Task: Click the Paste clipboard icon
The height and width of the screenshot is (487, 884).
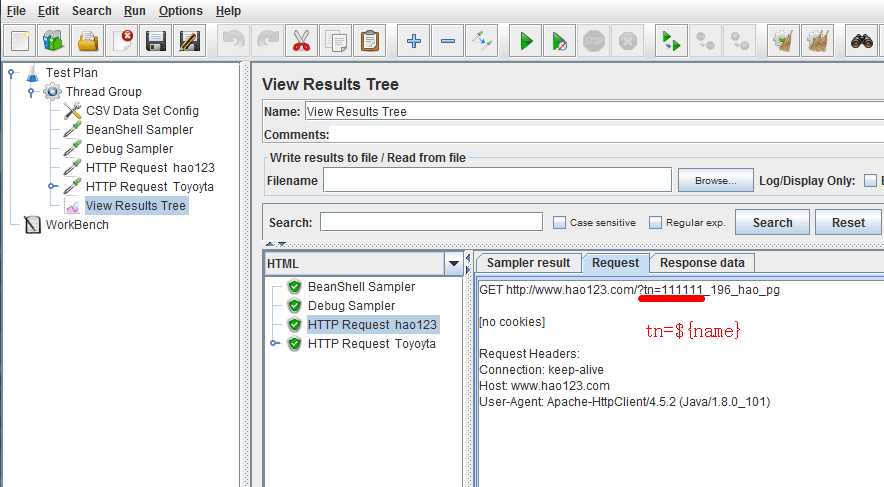Action: coord(369,41)
